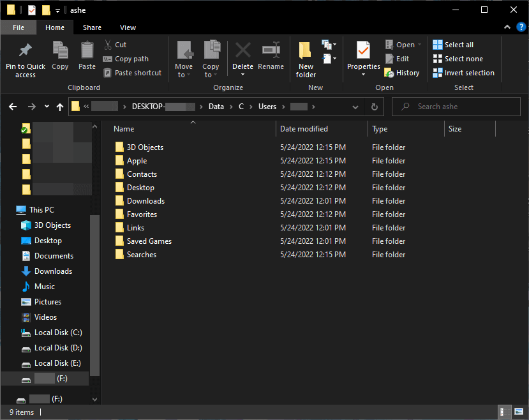Open address bar history dropdown arrow
This screenshot has width=529, height=420.
click(x=357, y=107)
